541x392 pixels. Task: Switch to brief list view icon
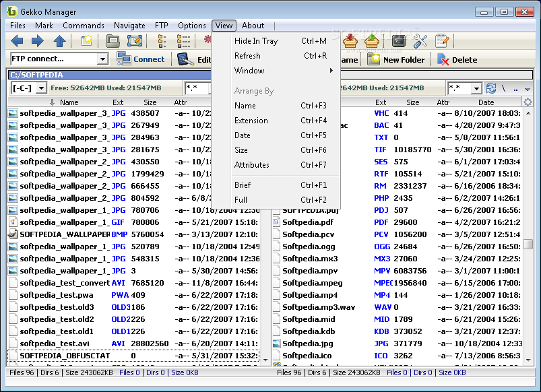click(162, 41)
